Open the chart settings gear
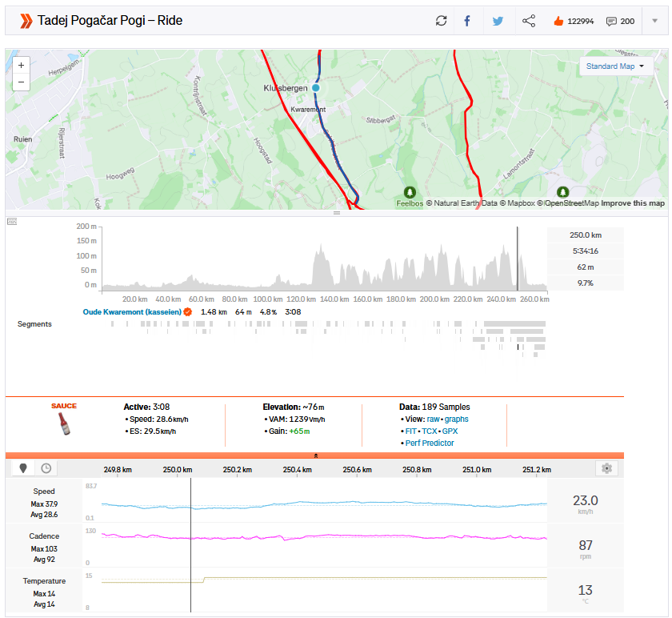Screen dimensions: 672x618 (608, 468)
